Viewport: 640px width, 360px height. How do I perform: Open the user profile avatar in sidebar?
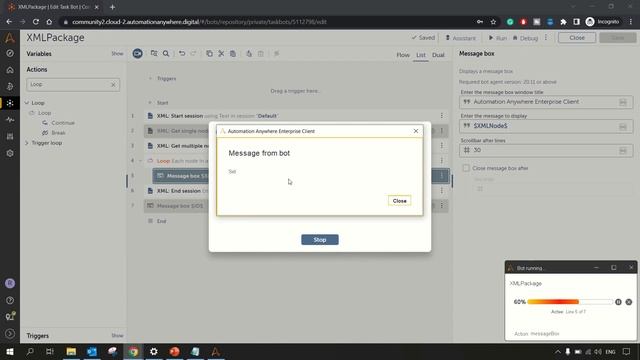[x=10, y=283]
